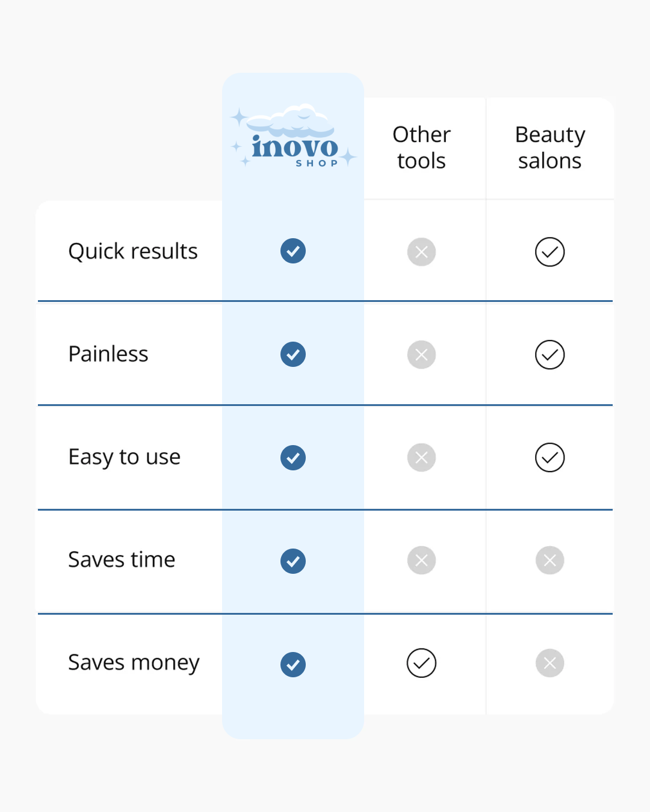Click Other tools X for Easy to use

pos(421,458)
